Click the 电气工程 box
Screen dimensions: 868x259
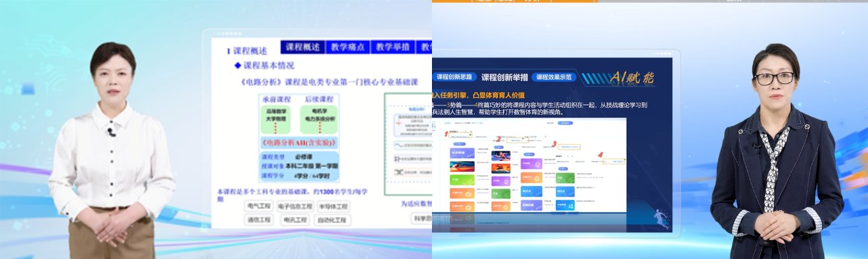[258, 206]
